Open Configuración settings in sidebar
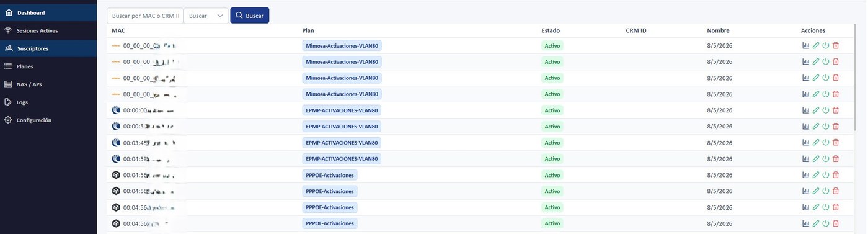The image size is (868, 234). [48, 120]
